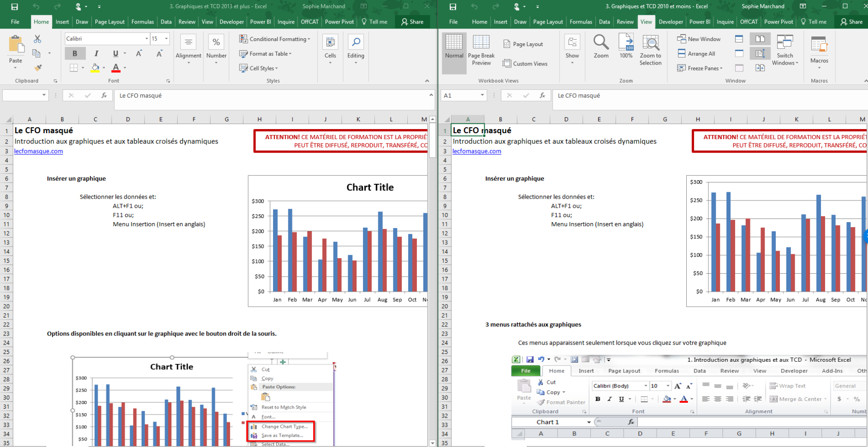
Task: Open the Power Pivot tab
Action: pyautogui.click(x=339, y=22)
